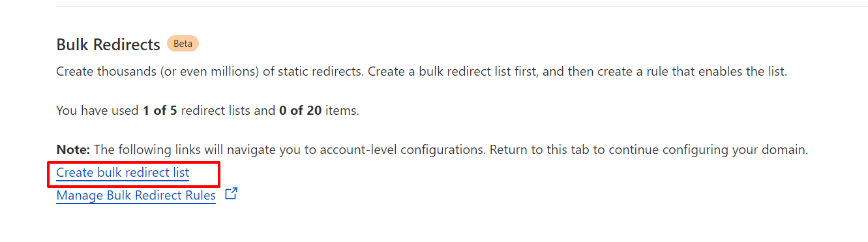Click the orange Beta badge
Viewport: 868px width, 242px height.
coord(183,44)
